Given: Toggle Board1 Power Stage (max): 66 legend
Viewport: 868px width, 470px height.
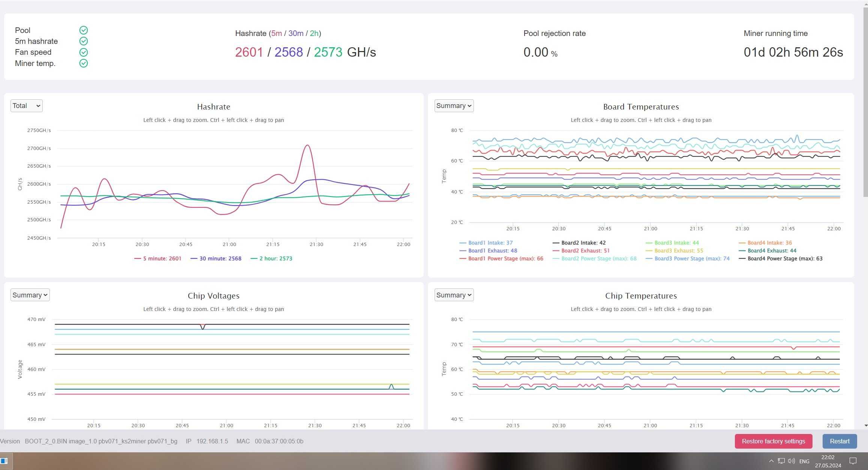Looking at the screenshot, I should tap(501, 258).
